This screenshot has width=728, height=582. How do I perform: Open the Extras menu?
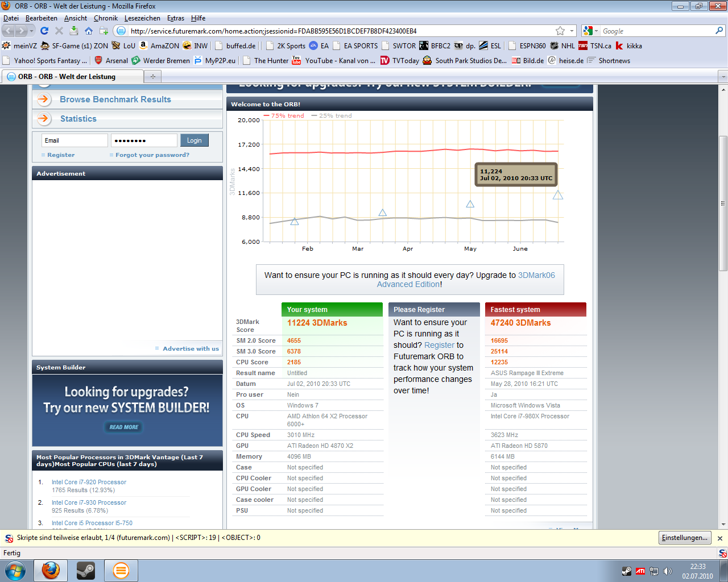pyautogui.click(x=176, y=18)
